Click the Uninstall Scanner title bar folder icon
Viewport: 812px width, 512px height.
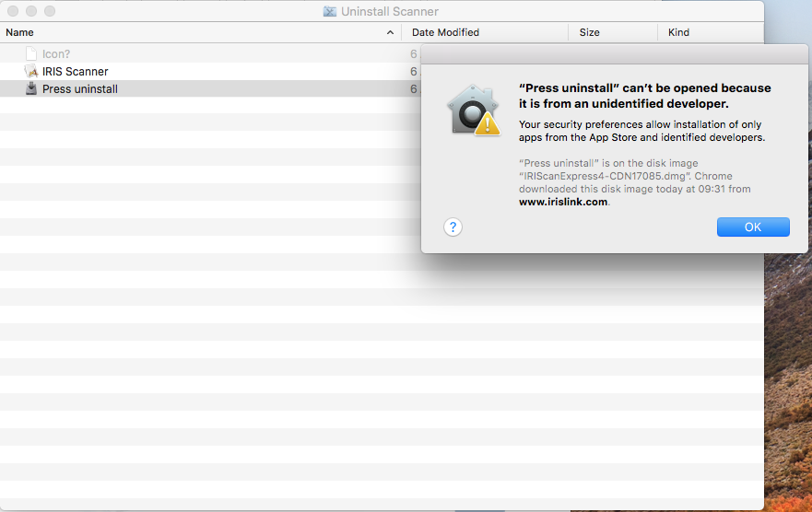tap(330, 11)
